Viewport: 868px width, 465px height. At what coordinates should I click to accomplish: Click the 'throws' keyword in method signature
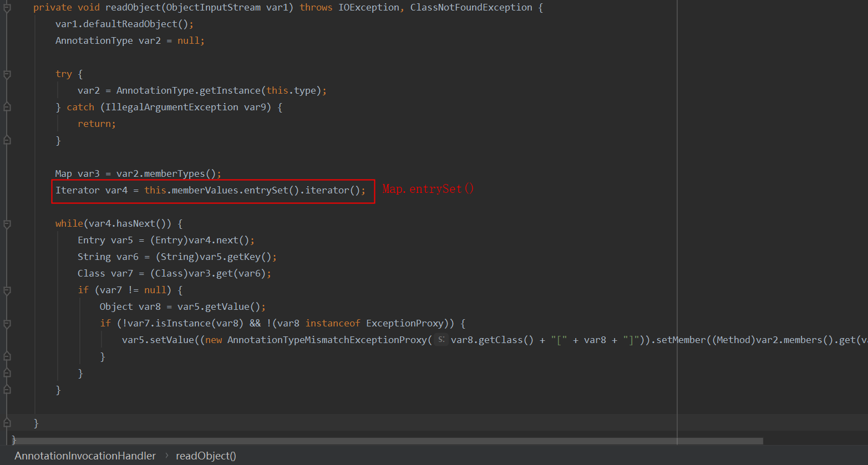(x=316, y=7)
